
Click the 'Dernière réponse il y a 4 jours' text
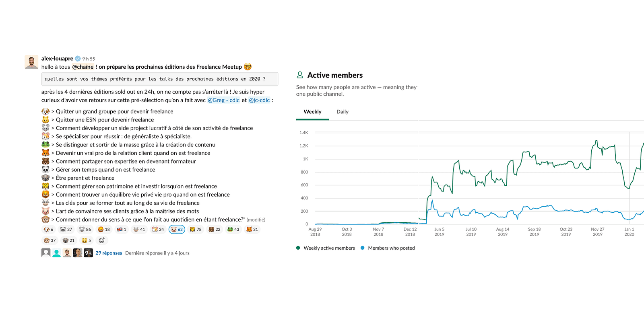coord(157,253)
